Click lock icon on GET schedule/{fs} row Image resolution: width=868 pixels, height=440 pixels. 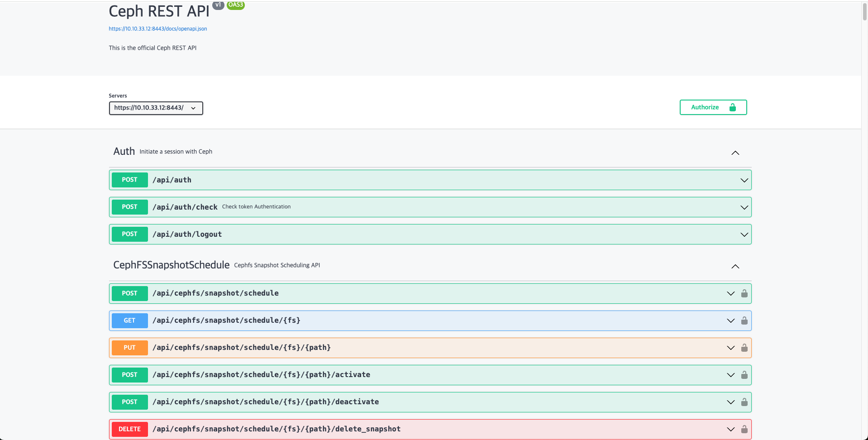[x=744, y=320]
